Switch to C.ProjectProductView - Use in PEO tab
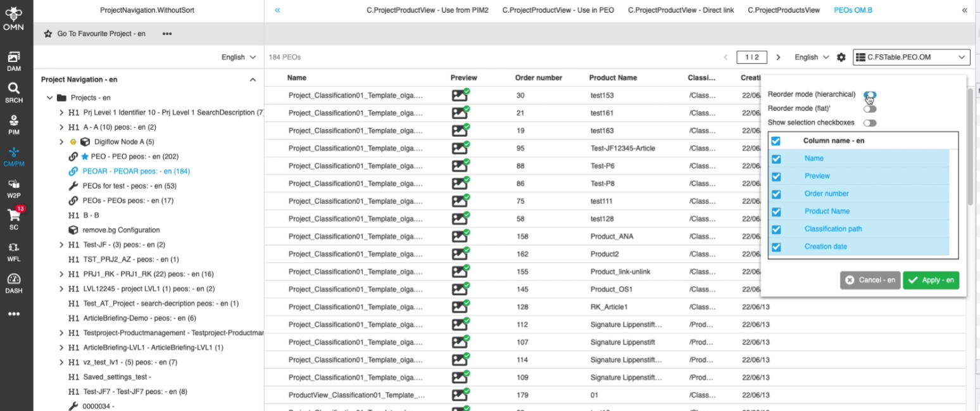 point(558,10)
